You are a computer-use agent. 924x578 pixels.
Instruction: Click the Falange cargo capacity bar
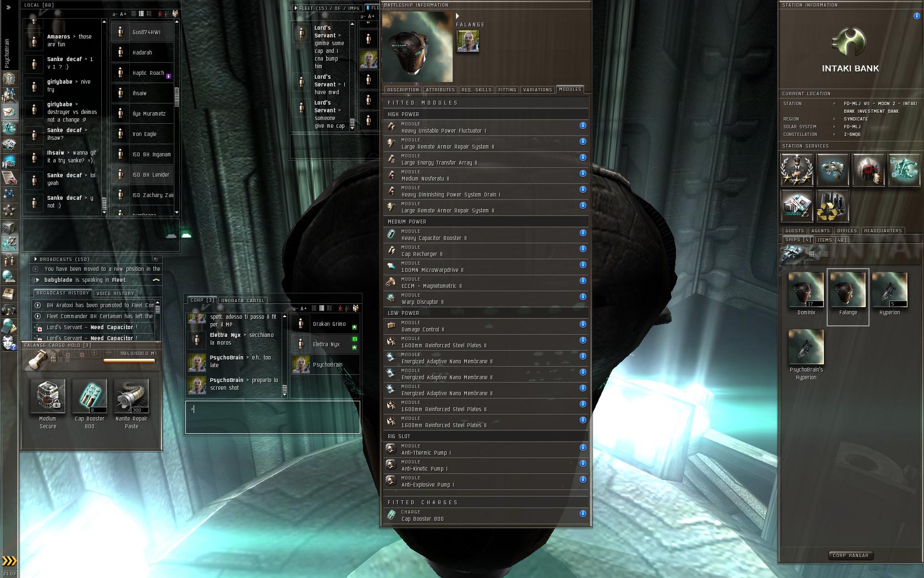(x=129, y=361)
